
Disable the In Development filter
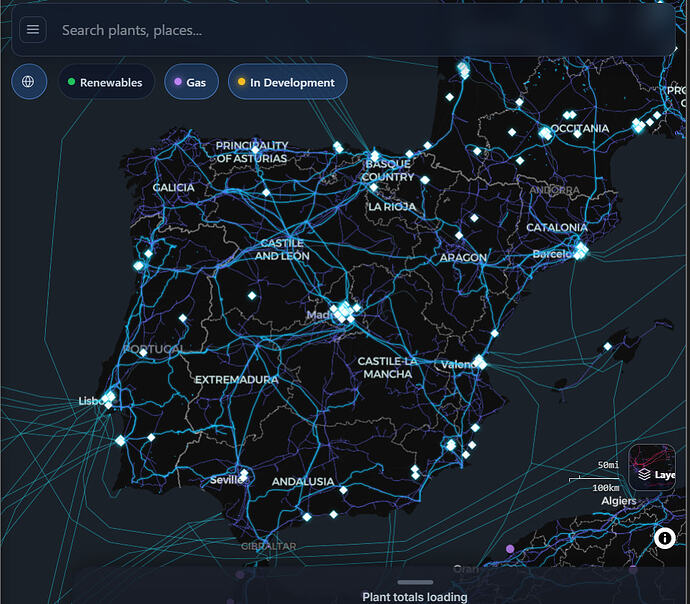[x=287, y=82]
